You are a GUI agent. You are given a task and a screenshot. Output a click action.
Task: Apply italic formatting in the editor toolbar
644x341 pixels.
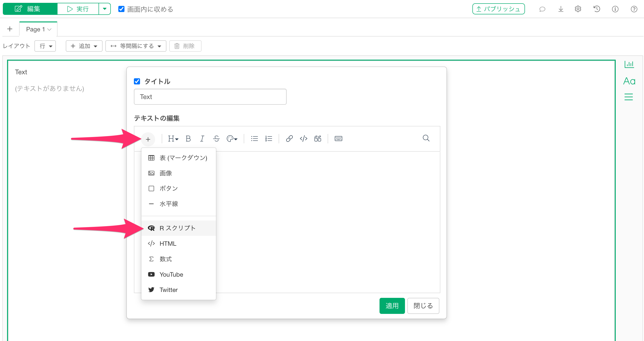pos(202,139)
